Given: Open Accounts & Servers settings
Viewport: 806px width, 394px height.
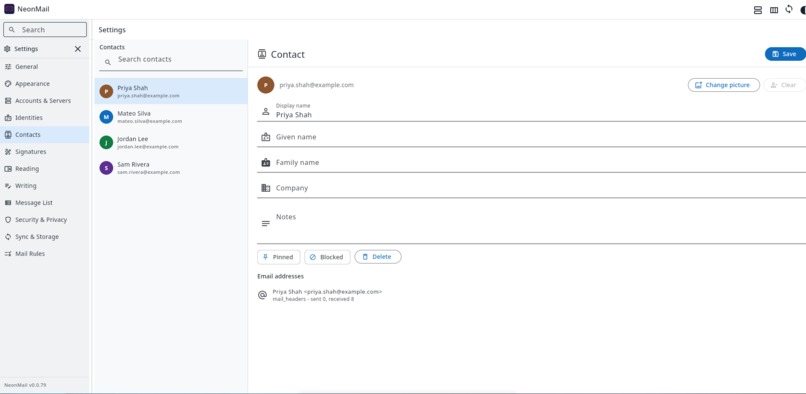Looking at the screenshot, I should point(45,100).
